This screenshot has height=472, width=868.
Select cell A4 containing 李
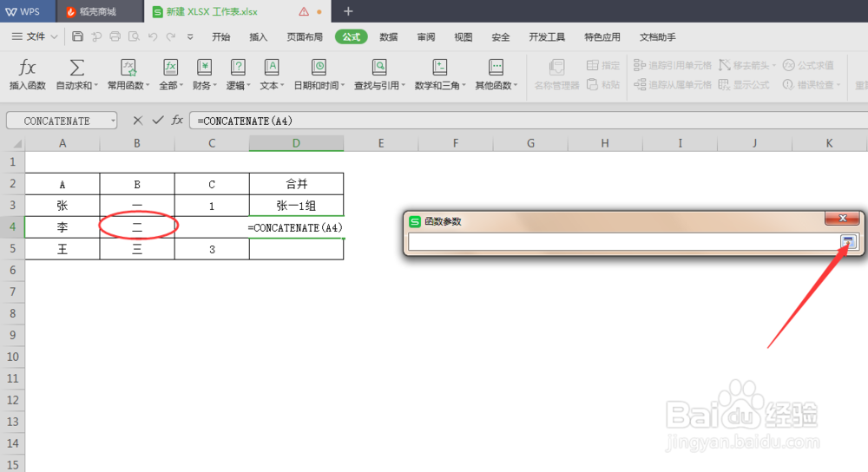tap(62, 226)
